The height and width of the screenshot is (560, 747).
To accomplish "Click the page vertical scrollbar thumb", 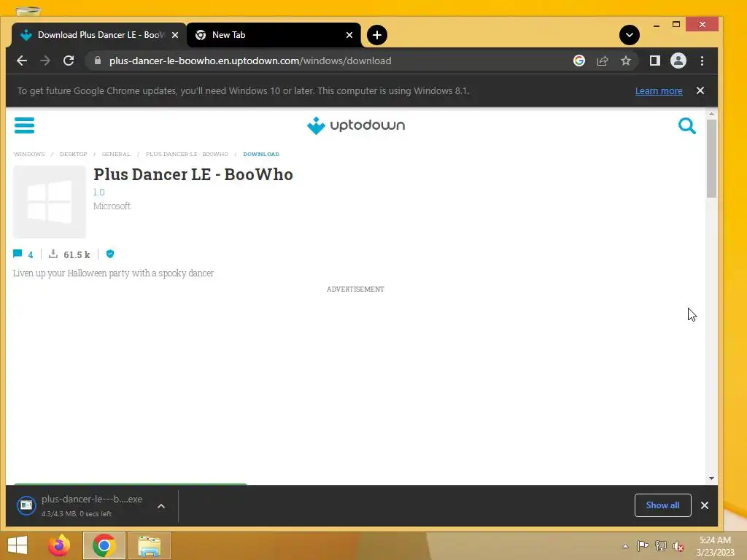I will coord(711,158).
